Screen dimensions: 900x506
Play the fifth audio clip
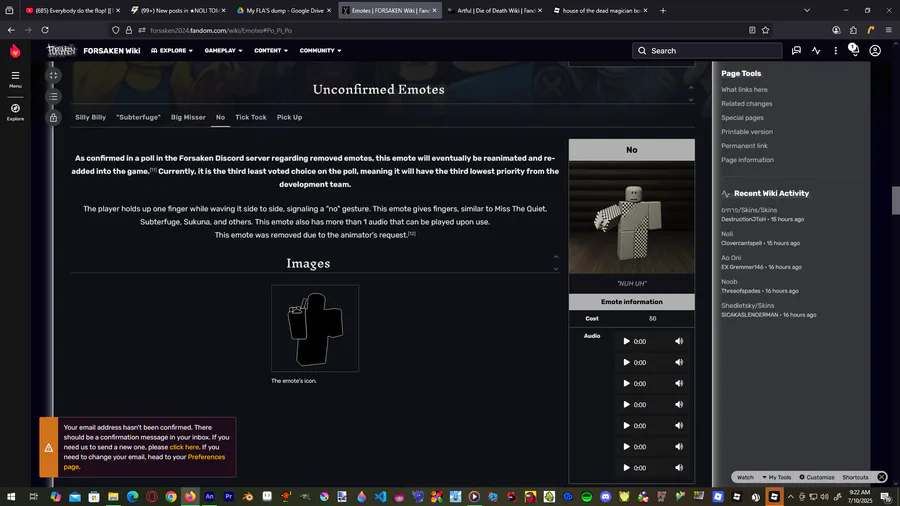pyautogui.click(x=626, y=426)
